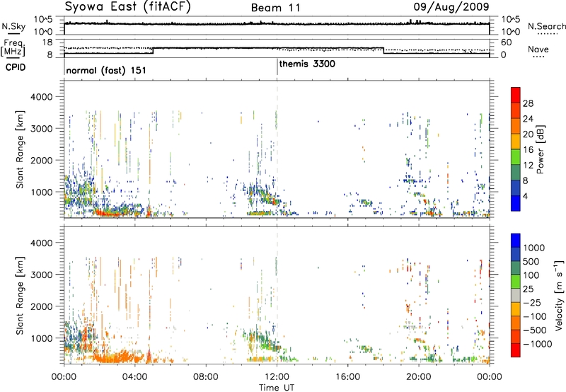Click the date '09/Aug/2009'
The height and width of the screenshot is (392, 566).
coord(451,6)
